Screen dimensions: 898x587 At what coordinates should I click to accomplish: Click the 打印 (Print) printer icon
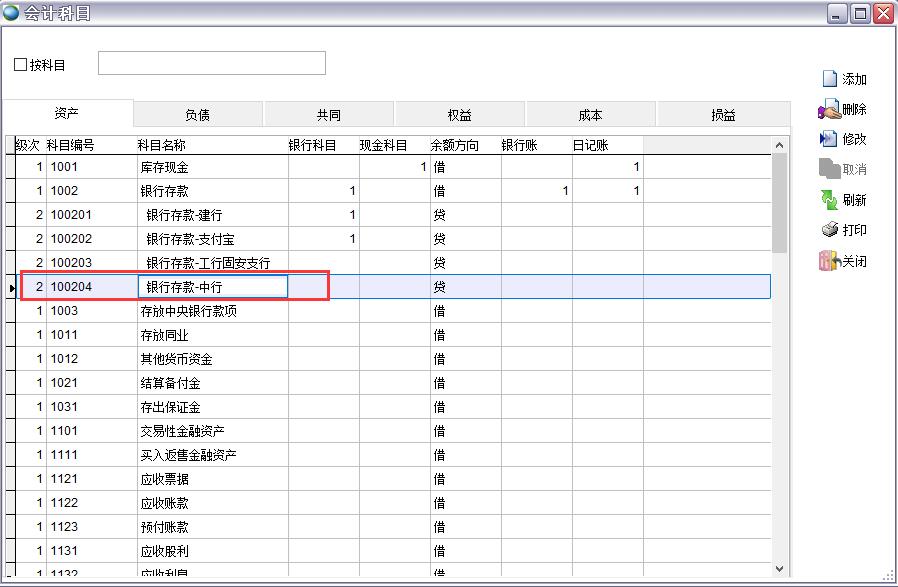pos(829,230)
